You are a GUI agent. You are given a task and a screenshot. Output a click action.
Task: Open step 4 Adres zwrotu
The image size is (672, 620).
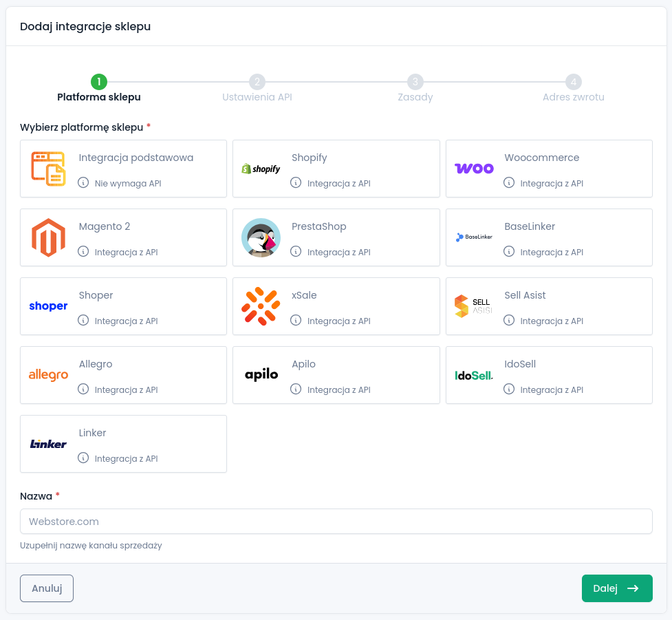pyautogui.click(x=573, y=83)
